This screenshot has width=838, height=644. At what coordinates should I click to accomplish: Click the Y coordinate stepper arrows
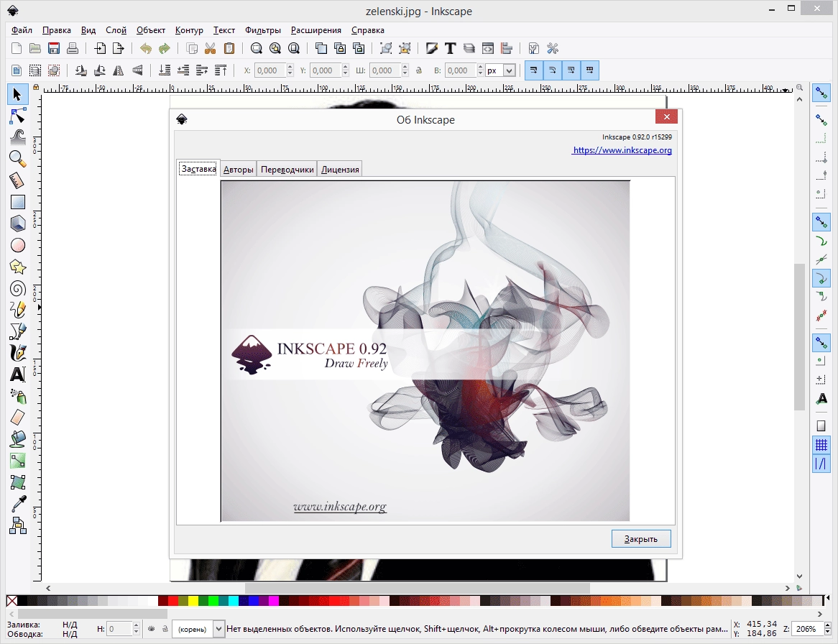345,70
